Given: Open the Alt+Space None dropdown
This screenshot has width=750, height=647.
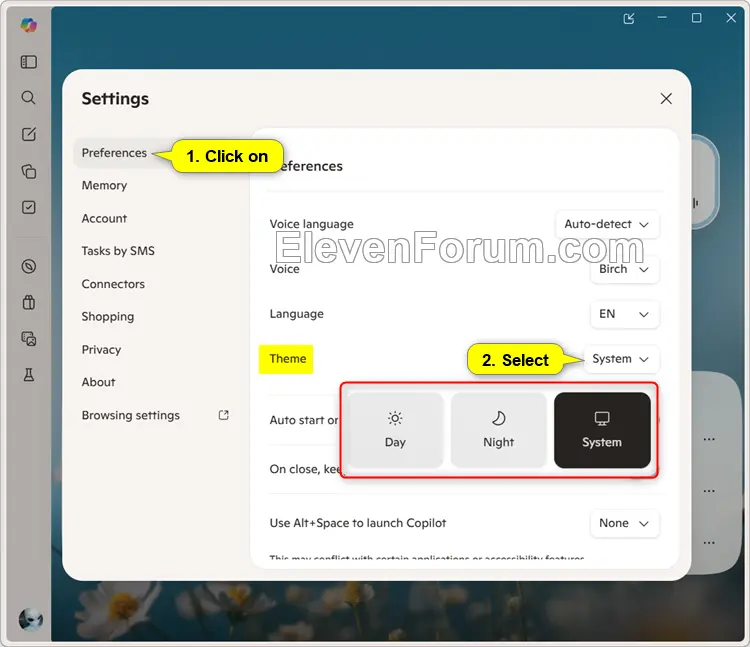Looking at the screenshot, I should coord(624,523).
